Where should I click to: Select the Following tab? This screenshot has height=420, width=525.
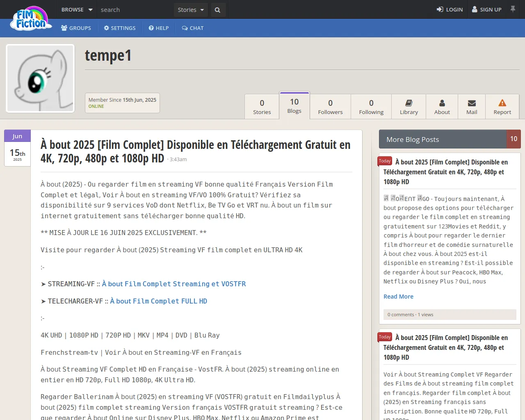[x=371, y=107]
